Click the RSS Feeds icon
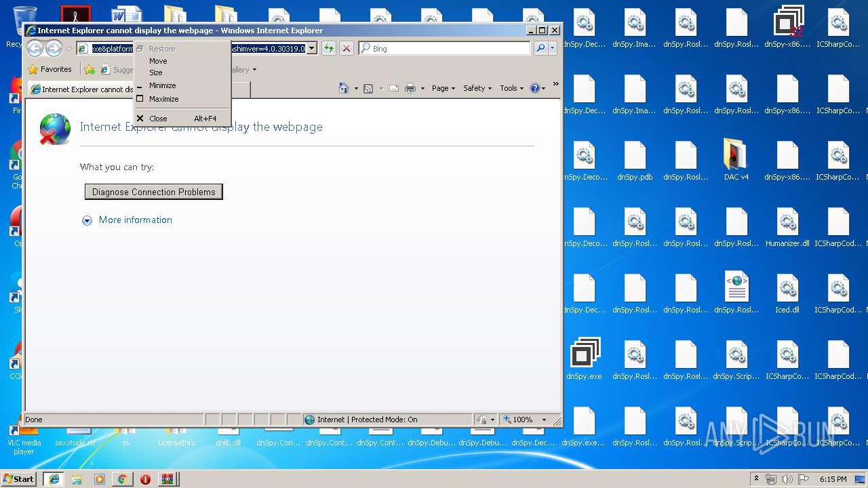 click(x=368, y=88)
